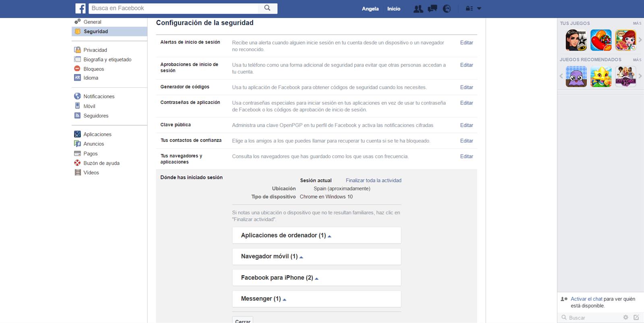Click Activar el chat link
The height and width of the screenshot is (323, 644).
click(x=586, y=299)
